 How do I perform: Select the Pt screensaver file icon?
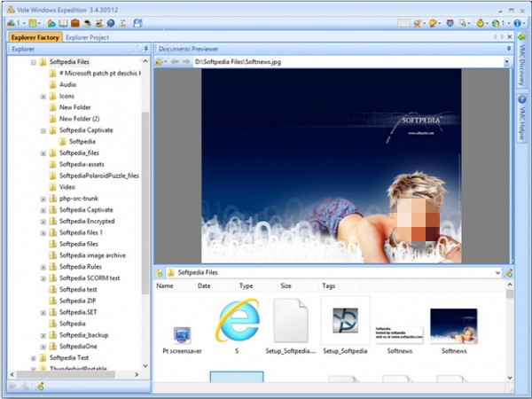(x=182, y=335)
